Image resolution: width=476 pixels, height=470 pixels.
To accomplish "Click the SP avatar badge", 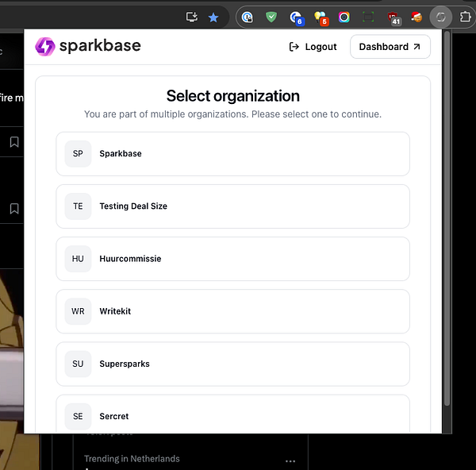I will point(78,154).
